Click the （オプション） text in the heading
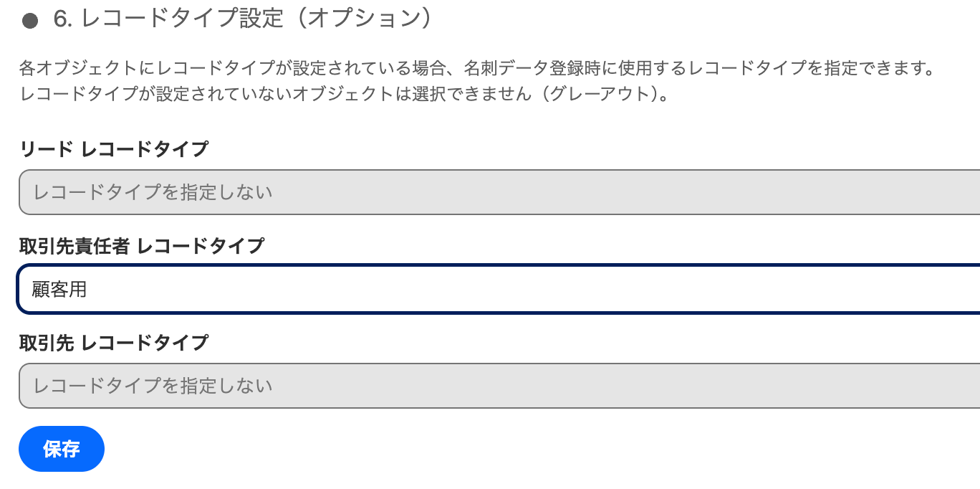 (364, 19)
